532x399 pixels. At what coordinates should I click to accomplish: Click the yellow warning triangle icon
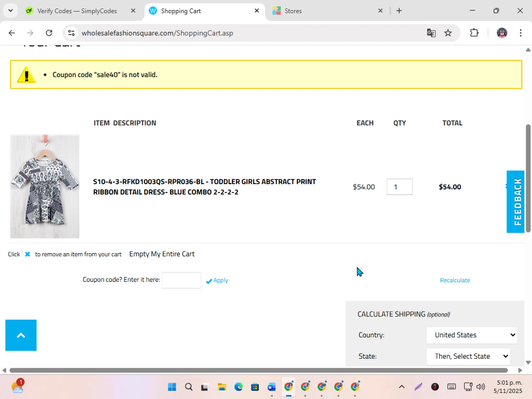tap(26, 74)
